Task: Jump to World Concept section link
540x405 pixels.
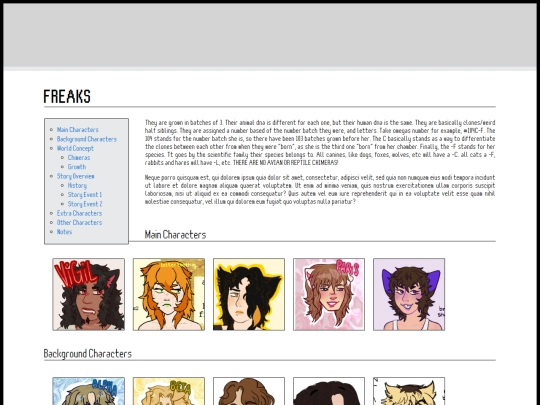Action: [x=75, y=148]
